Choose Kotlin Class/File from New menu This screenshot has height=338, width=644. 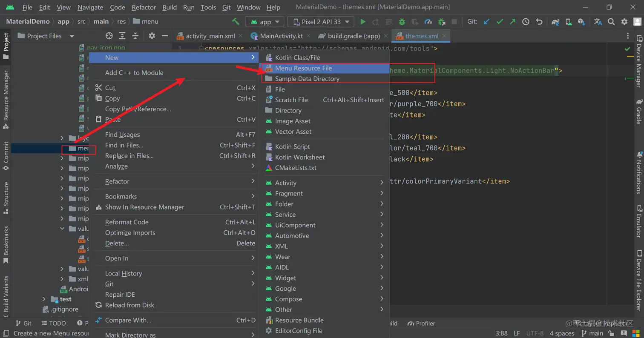[324, 57]
